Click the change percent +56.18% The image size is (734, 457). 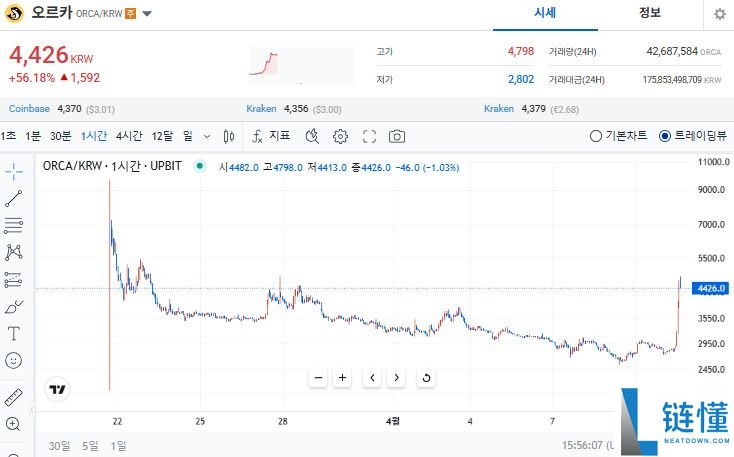pyautogui.click(x=32, y=78)
